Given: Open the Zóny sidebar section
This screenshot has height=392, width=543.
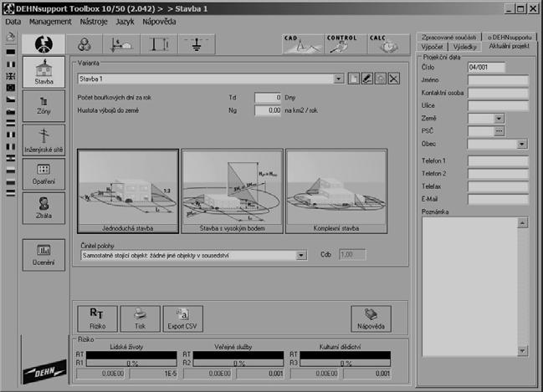Looking at the screenshot, I should pyautogui.click(x=44, y=106).
